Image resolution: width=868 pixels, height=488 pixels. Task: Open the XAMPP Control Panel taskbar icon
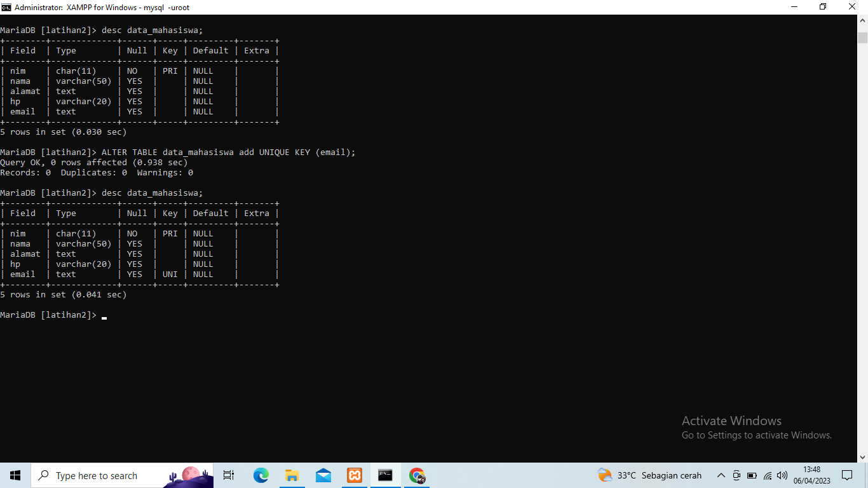tap(354, 475)
